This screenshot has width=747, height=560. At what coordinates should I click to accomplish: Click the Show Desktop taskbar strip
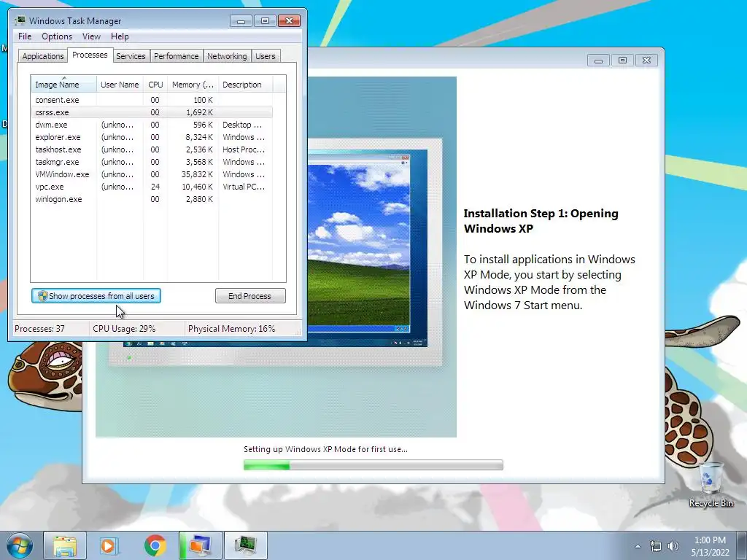point(743,545)
